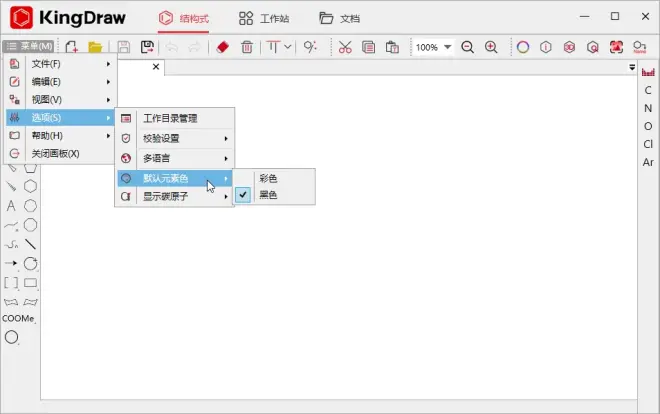Pick the Cl element from right panel

coord(648,144)
